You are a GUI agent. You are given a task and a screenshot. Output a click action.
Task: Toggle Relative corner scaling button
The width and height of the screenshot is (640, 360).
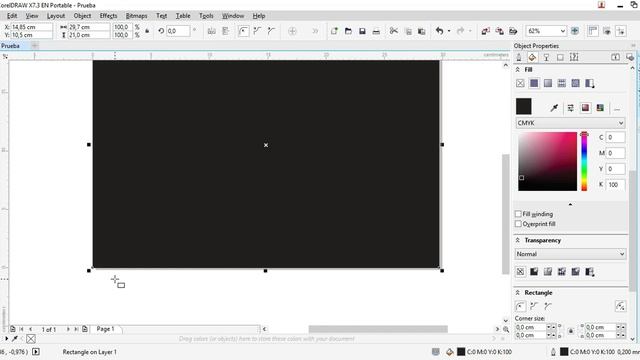pos(620,306)
